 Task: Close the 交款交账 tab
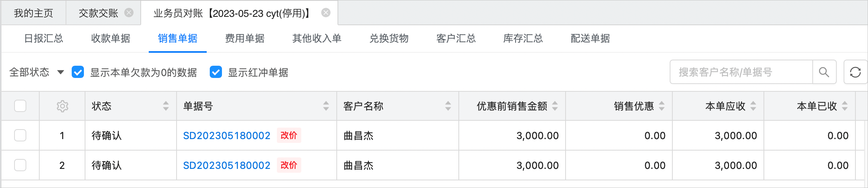coord(129,13)
